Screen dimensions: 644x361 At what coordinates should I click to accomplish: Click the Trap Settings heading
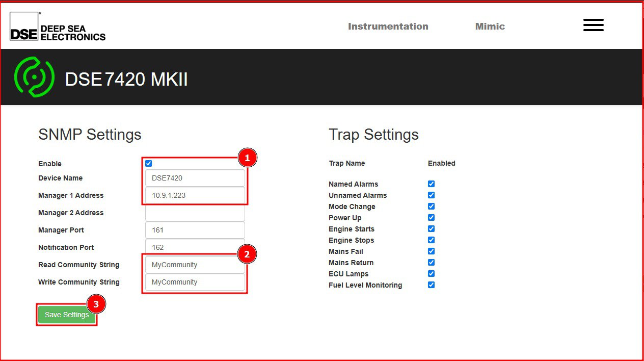click(x=374, y=135)
